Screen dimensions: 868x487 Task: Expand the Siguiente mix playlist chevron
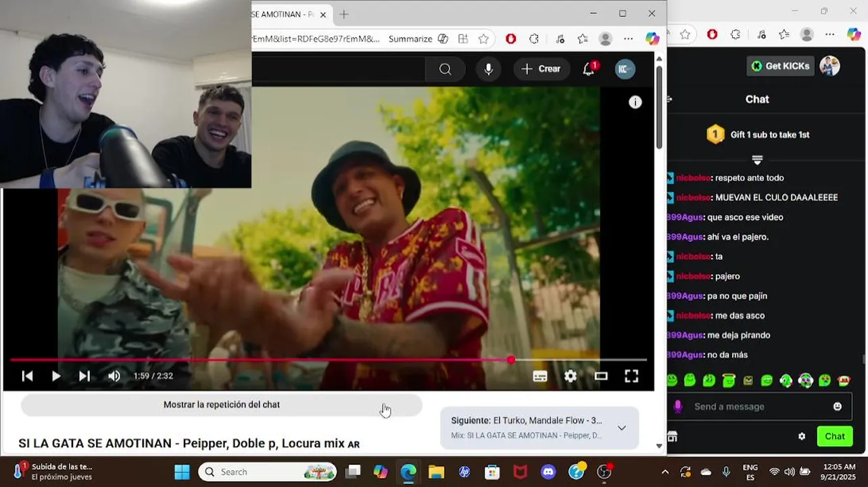coord(621,427)
